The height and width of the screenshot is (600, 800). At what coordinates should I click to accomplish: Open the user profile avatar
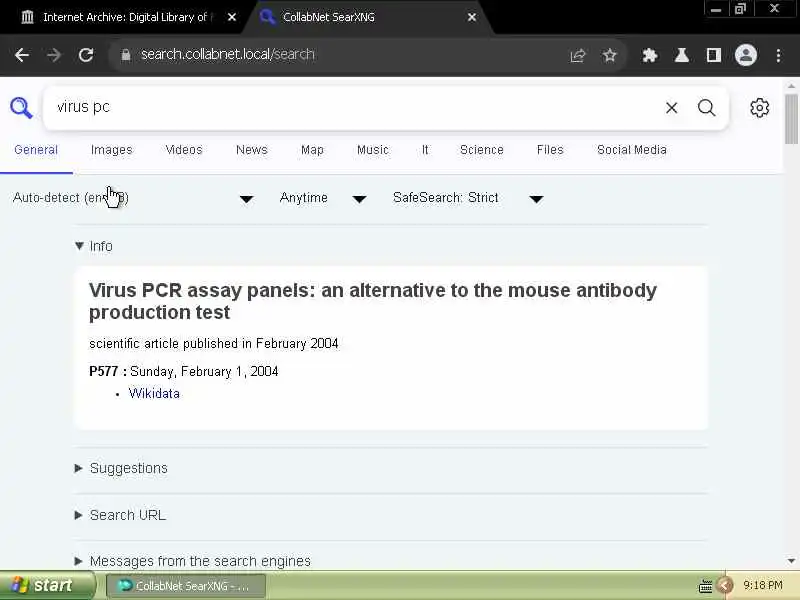[746, 55]
